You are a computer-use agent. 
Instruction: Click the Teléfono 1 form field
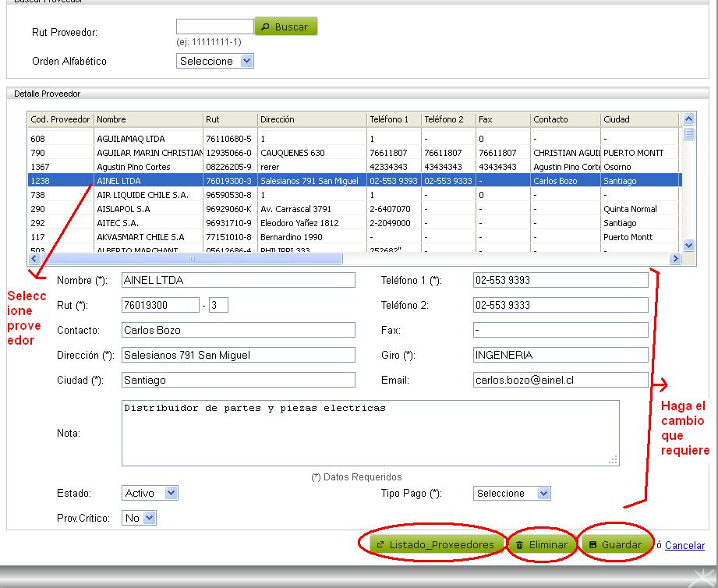click(561, 280)
